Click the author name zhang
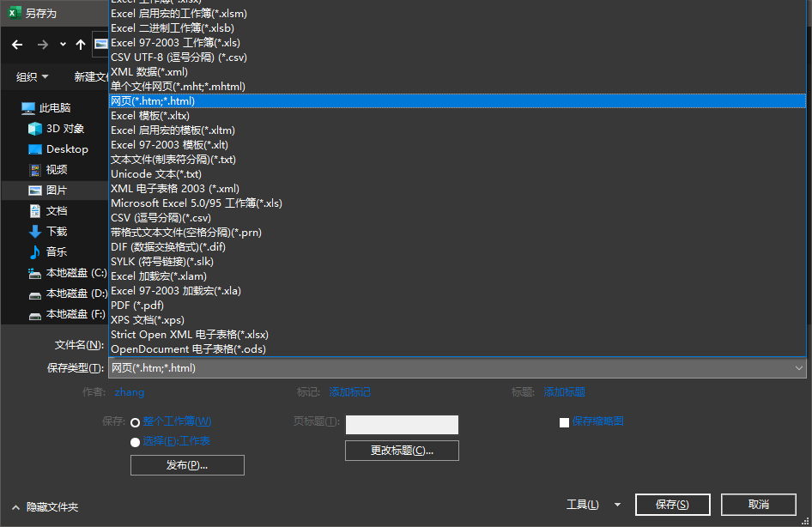812x527 pixels. point(130,392)
